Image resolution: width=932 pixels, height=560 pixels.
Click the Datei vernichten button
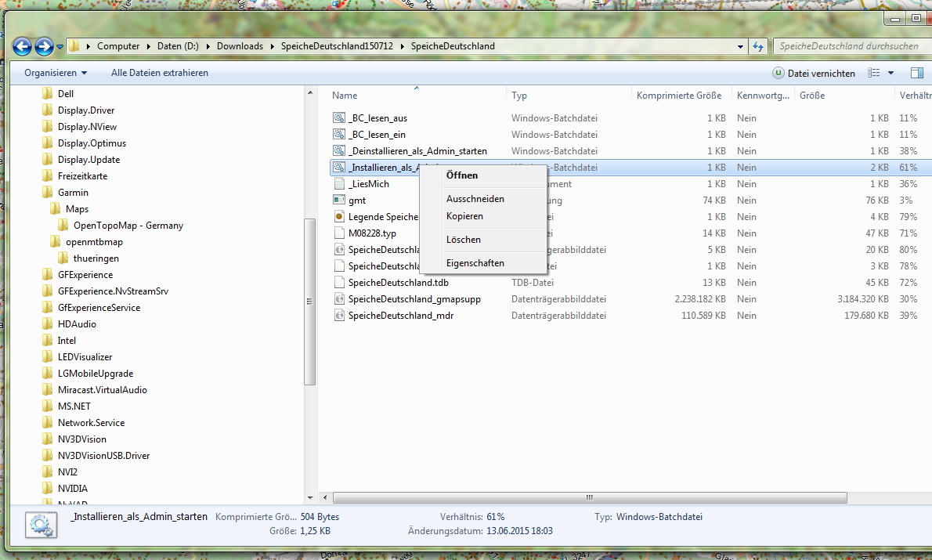point(813,73)
